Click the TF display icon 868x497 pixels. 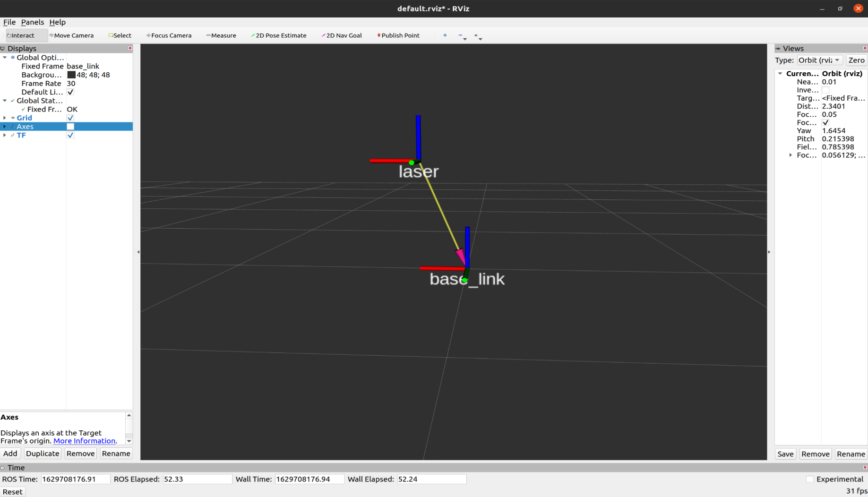coord(13,135)
